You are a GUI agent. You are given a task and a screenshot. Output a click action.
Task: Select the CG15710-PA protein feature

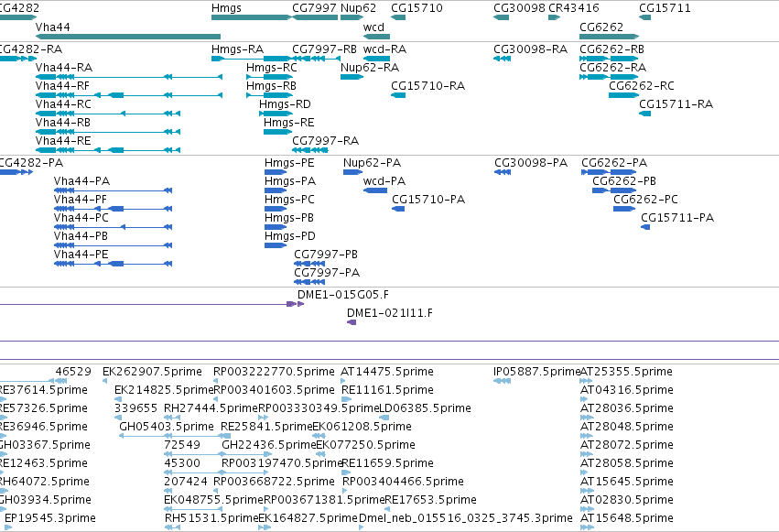click(x=398, y=209)
